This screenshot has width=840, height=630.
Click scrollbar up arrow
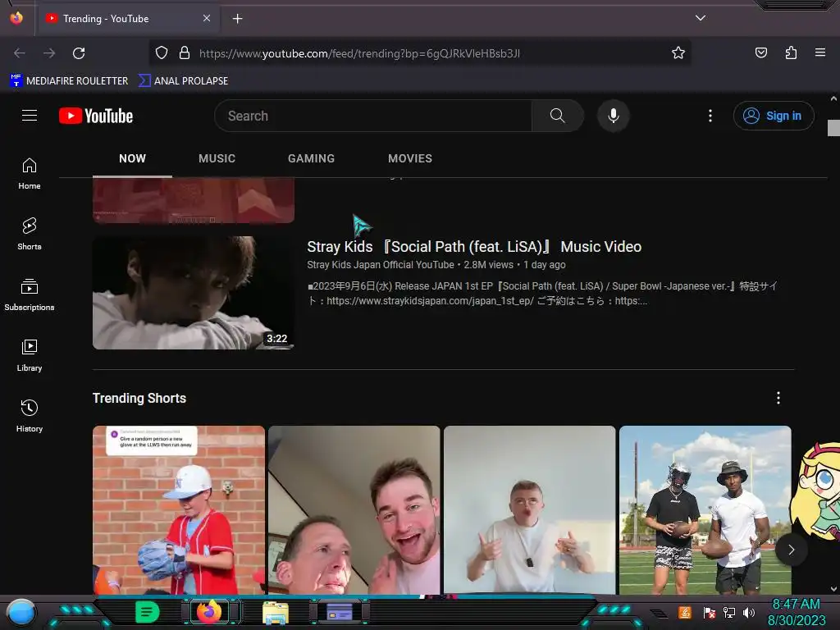click(x=833, y=98)
